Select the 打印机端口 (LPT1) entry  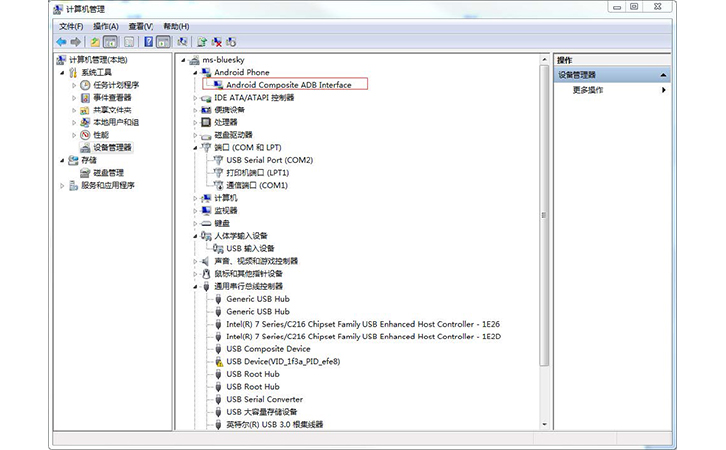click(257, 173)
